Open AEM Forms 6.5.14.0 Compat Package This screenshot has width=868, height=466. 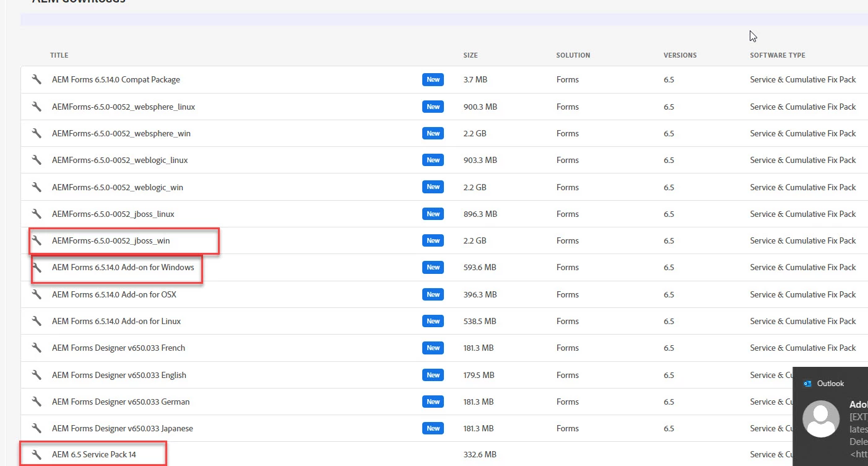click(116, 79)
